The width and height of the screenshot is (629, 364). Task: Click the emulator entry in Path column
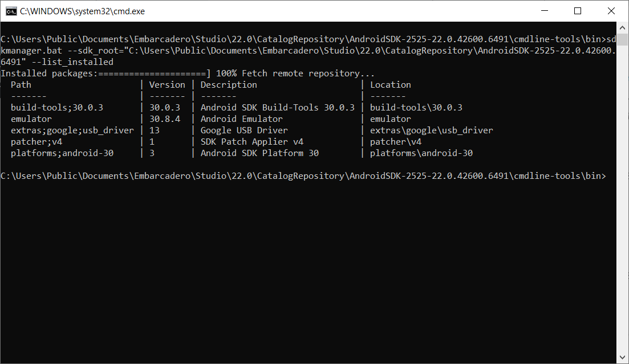[31, 119]
